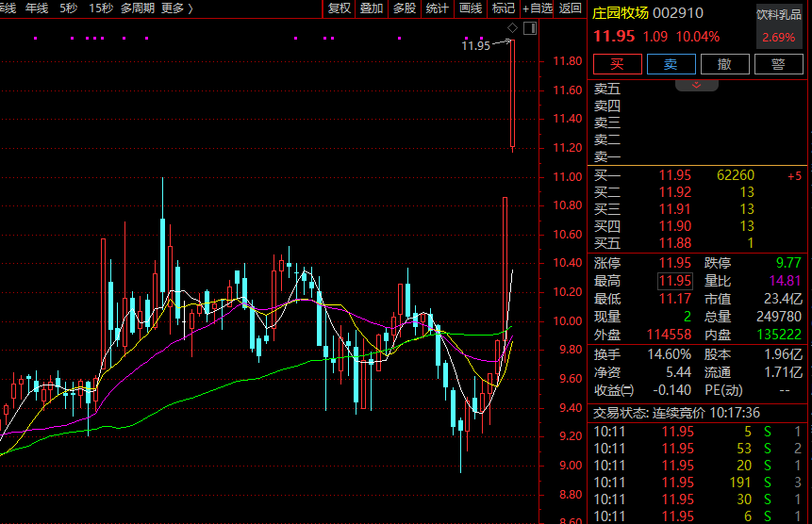Open the 饮料乳品 sector box
The width and height of the screenshot is (812, 524).
tap(779, 26)
